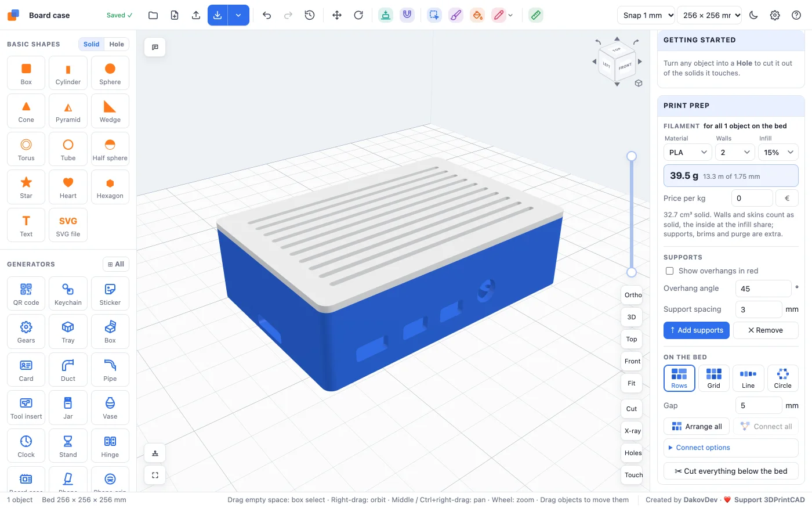Add a Torus shape
Screen dimensions: 812x508
[x=26, y=149]
